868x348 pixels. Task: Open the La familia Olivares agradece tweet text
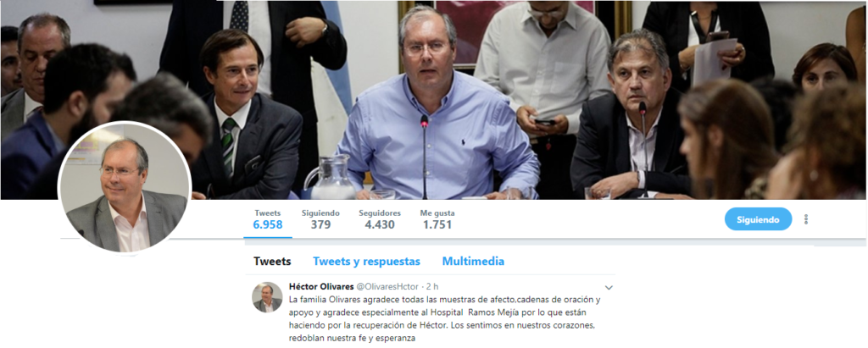click(x=444, y=318)
